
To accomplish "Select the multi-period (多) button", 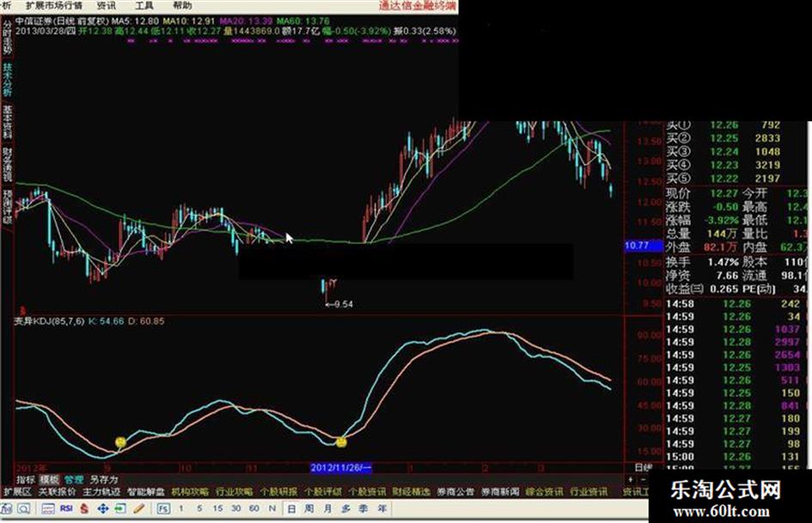I will pos(345,508).
